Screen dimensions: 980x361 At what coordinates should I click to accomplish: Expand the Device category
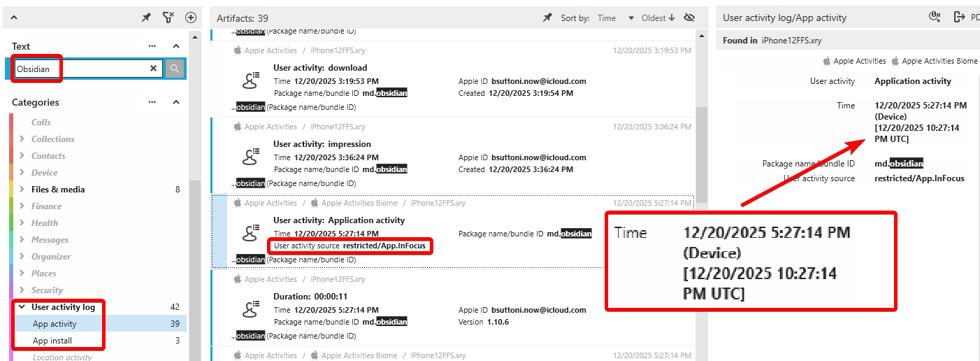(x=22, y=173)
